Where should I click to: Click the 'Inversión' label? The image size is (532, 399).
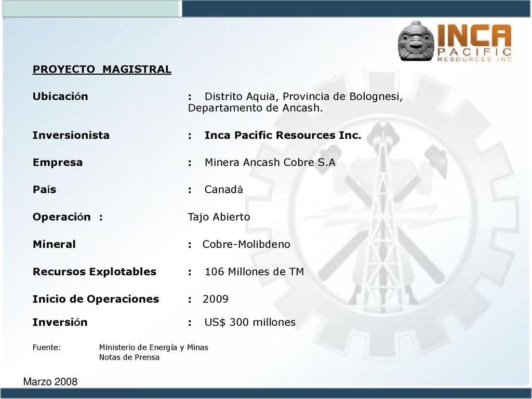[60, 322]
